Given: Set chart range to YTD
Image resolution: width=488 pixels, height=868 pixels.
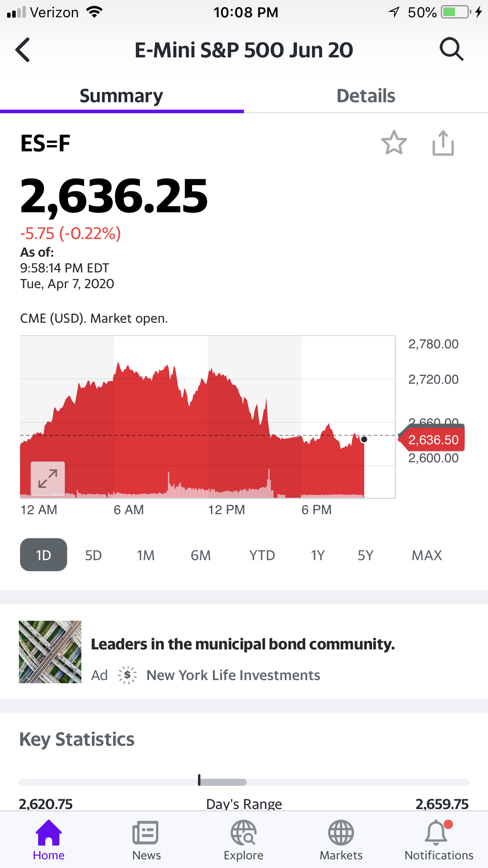Looking at the screenshot, I should [262, 555].
